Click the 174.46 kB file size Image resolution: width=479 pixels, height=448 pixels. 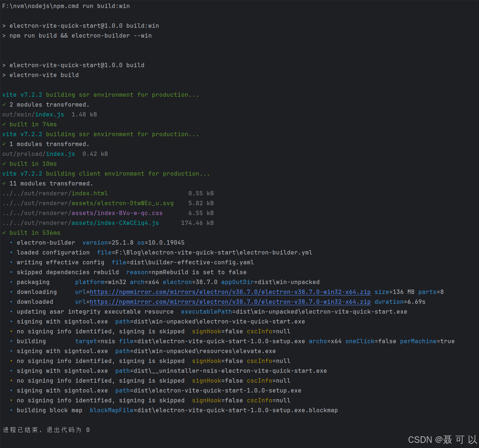click(x=198, y=223)
